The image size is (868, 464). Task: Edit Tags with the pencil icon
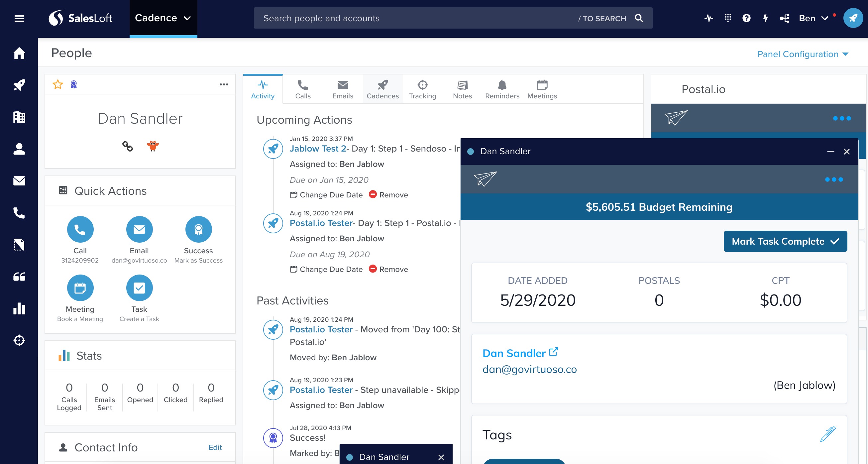(x=827, y=434)
